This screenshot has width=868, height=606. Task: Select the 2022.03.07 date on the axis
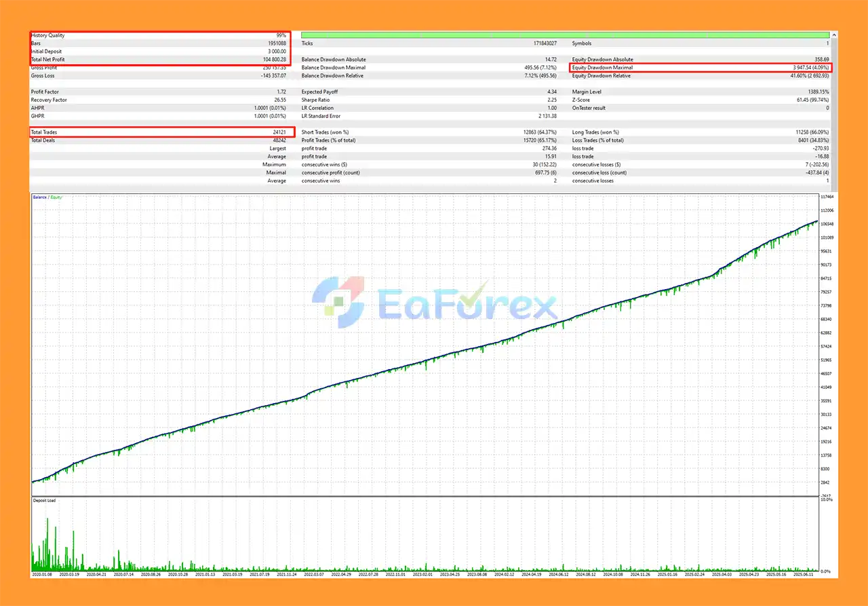click(313, 574)
